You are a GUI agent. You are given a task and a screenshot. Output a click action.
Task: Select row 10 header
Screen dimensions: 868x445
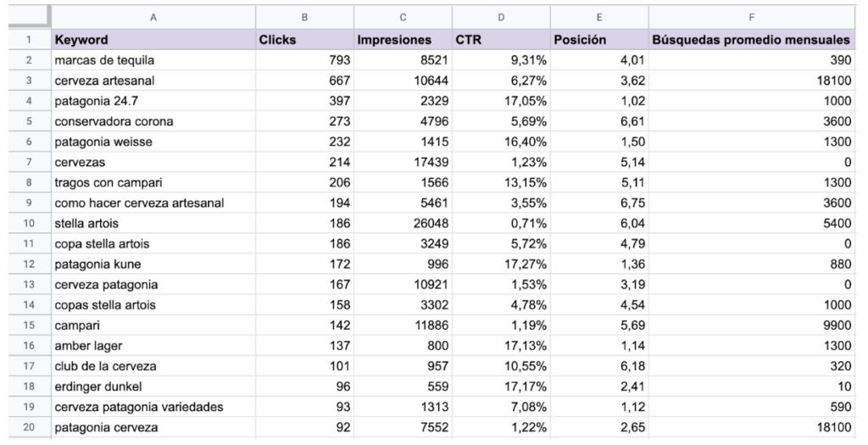[30, 223]
